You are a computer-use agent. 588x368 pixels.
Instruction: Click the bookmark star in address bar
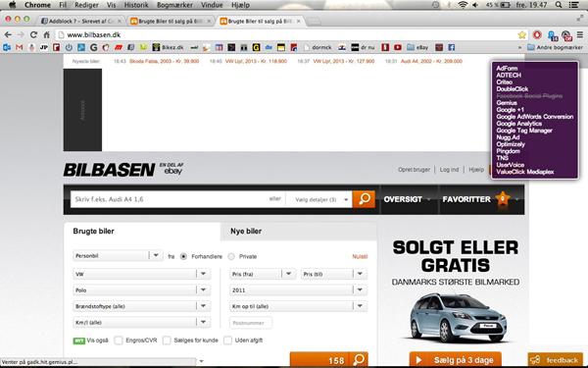coord(521,35)
